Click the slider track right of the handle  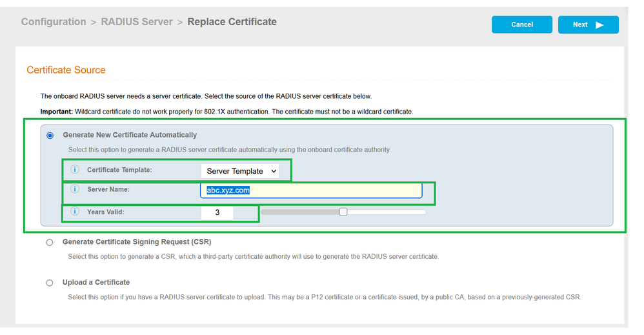(387, 212)
